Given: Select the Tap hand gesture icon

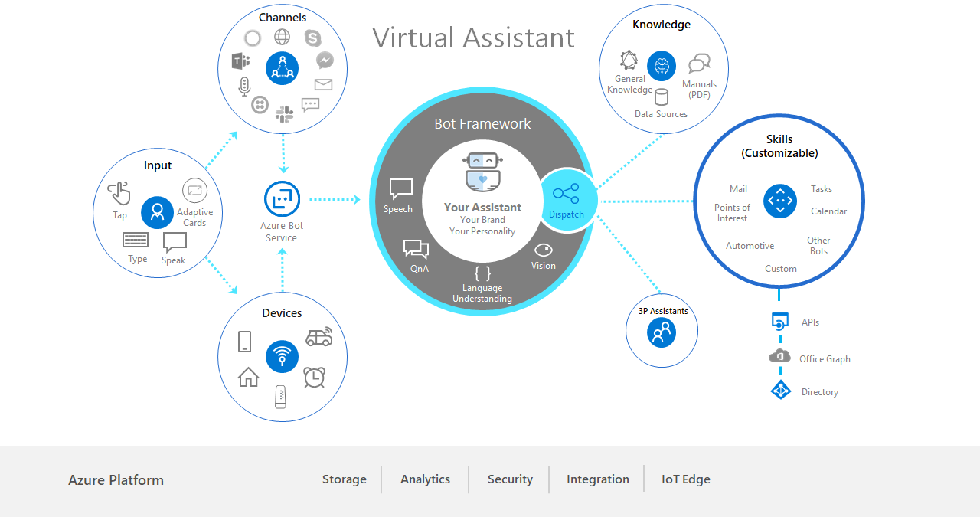Looking at the screenshot, I should point(119,194).
